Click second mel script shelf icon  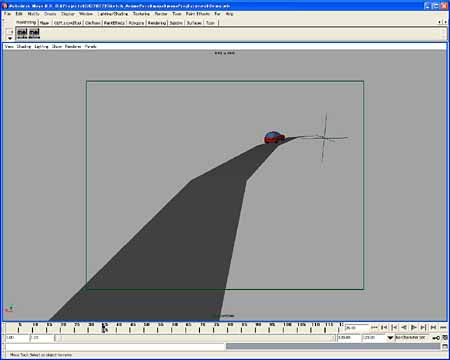(34, 33)
